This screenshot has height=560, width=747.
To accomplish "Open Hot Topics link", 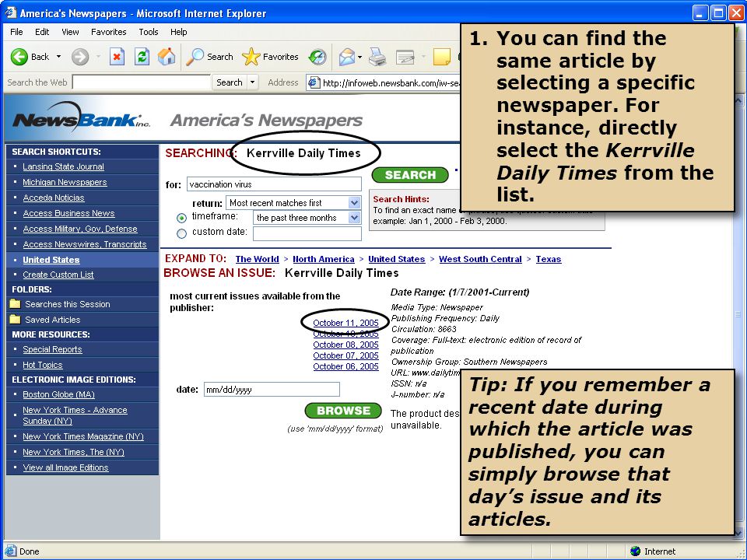I will coord(42,366).
